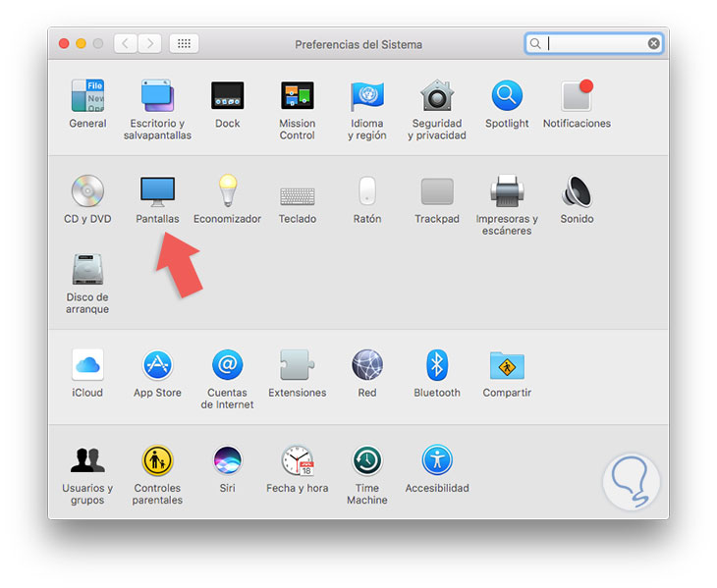Viewport: 717px width, 588px height.
Task: Close the Preferencias del Sistema window
Action: (64, 44)
